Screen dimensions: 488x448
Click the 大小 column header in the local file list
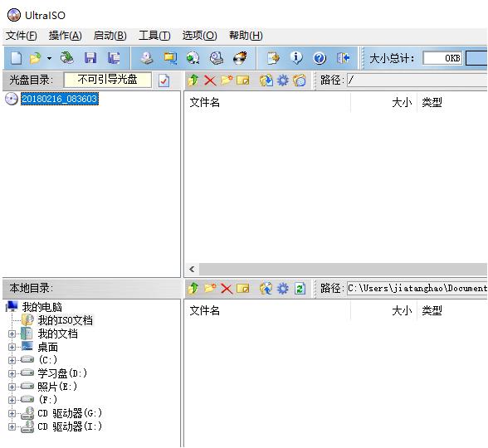pyautogui.click(x=383, y=310)
